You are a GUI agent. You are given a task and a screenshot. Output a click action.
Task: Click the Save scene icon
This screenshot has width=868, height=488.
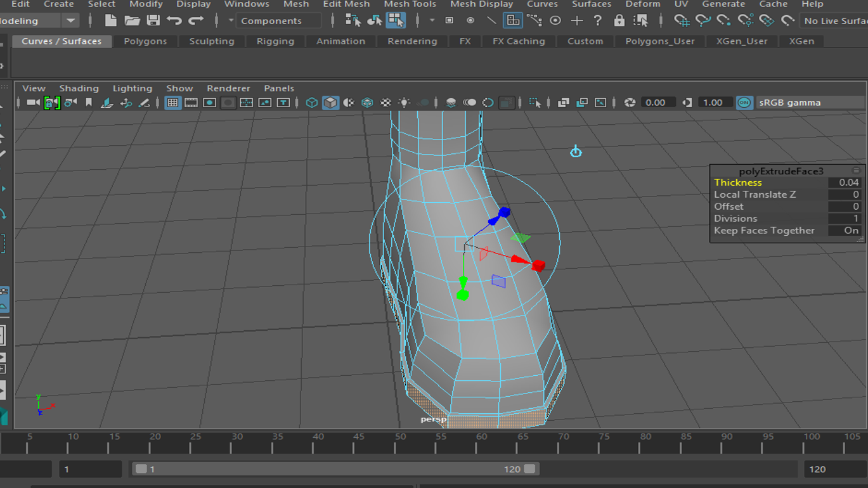(153, 20)
